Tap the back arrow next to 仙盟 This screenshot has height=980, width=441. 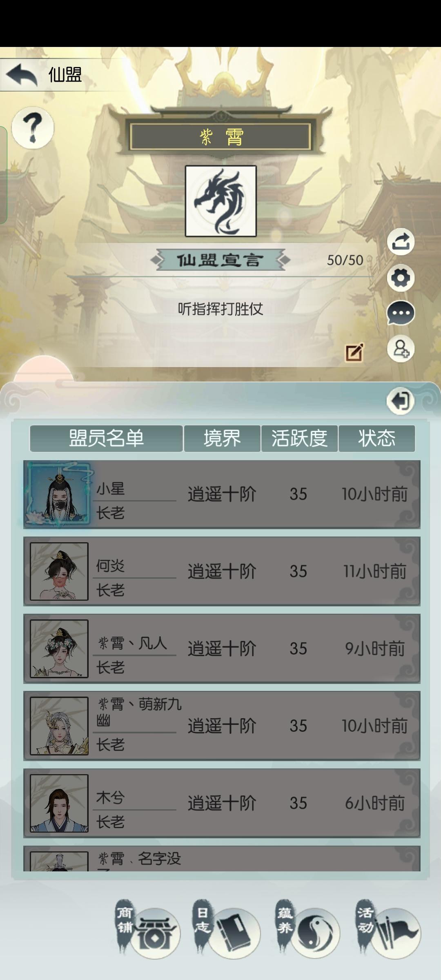point(22,75)
